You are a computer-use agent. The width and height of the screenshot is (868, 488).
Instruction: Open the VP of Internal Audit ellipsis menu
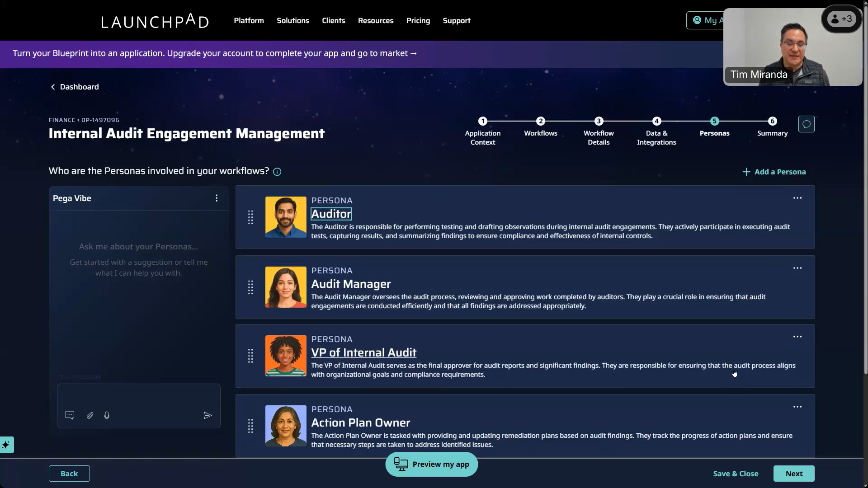click(797, 337)
